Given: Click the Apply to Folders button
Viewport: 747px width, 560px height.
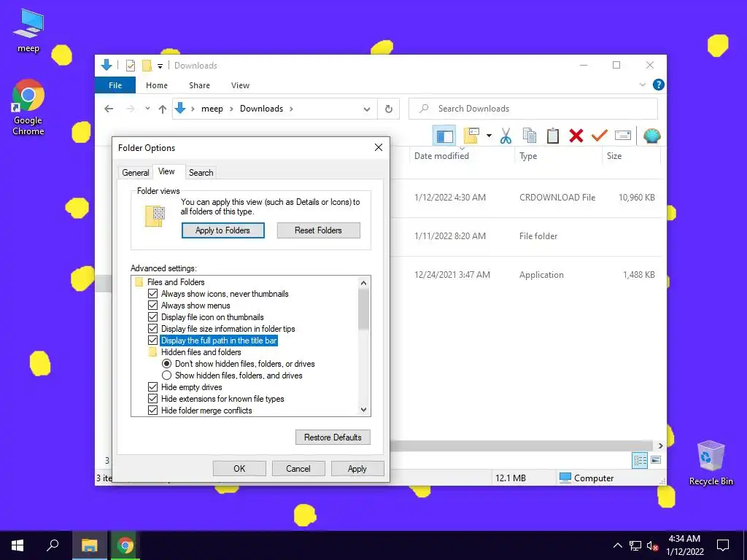Looking at the screenshot, I should [223, 230].
